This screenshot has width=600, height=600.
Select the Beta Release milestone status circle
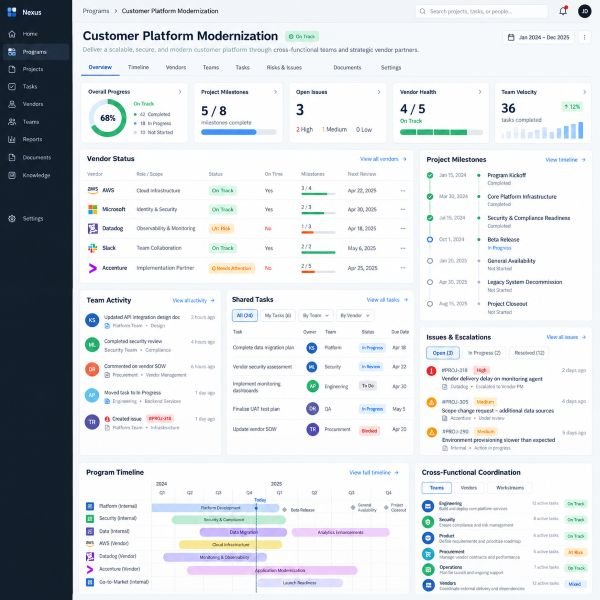click(x=430, y=240)
